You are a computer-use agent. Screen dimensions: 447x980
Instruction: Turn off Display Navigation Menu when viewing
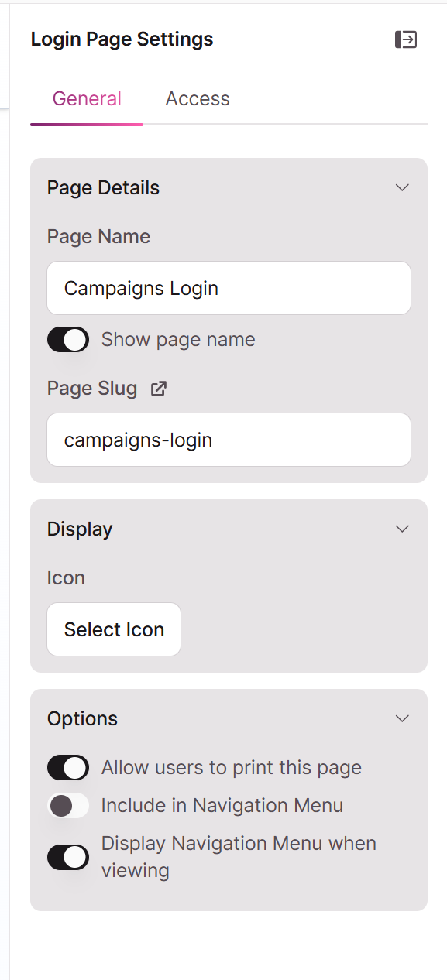[68, 857]
